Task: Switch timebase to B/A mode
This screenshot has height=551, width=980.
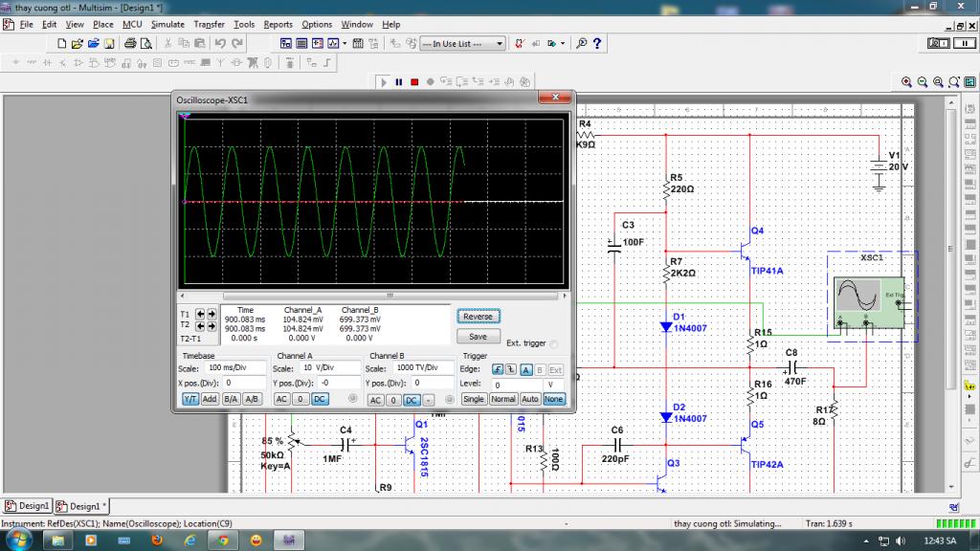Action: click(231, 399)
